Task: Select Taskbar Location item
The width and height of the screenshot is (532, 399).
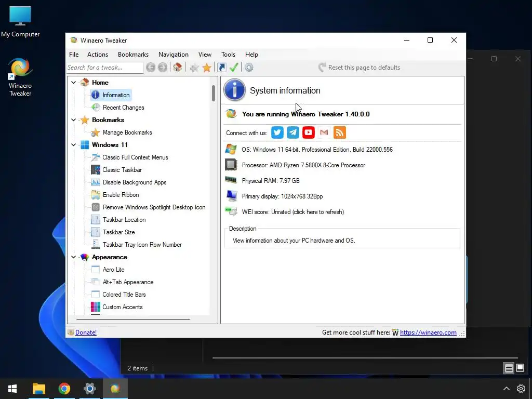Action: [x=124, y=220]
